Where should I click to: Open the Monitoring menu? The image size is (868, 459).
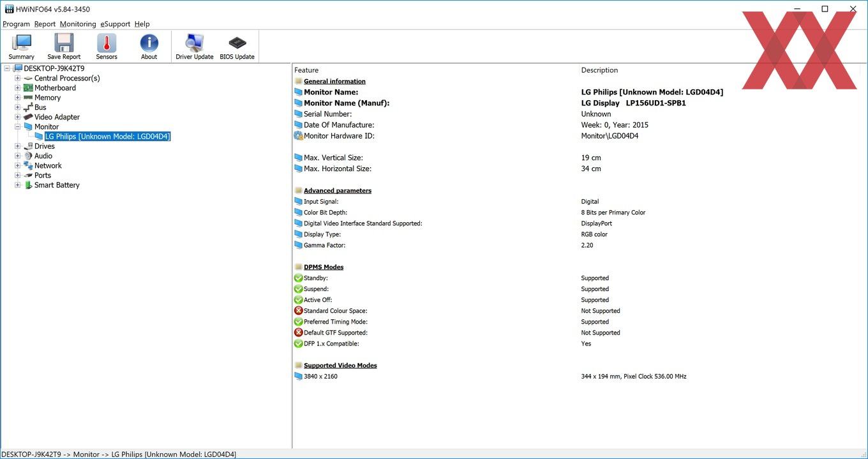[x=78, y=24]
